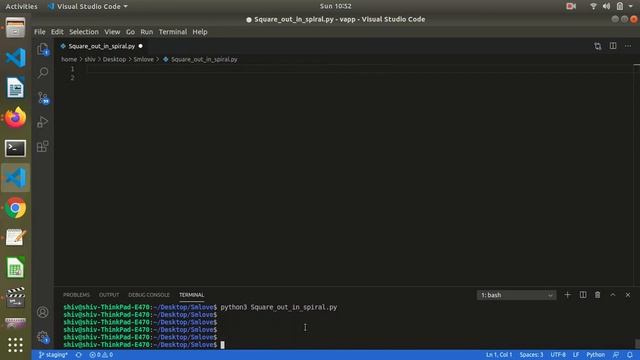Screen dimensions: 640x360
Task: Click 'home' in the breadcrumb path
Action: coord(69,59)
